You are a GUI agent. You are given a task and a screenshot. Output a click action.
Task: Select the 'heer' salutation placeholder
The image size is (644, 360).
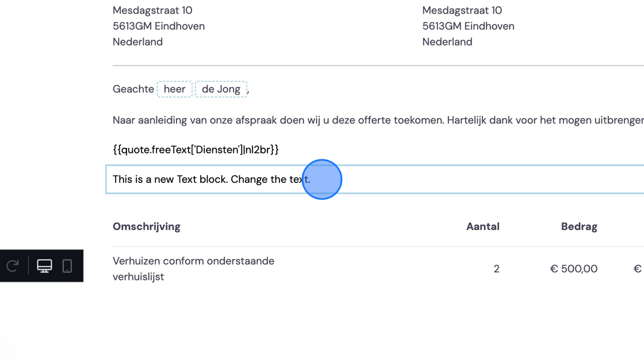(x=175, y=89)
